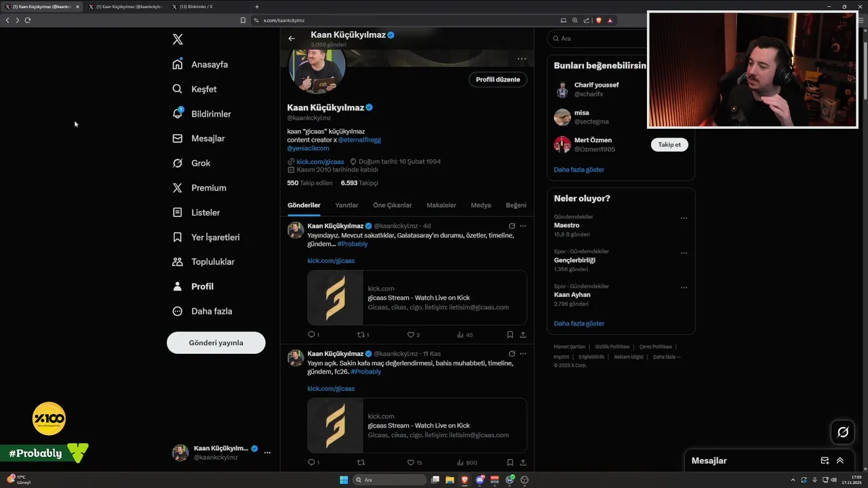Open the Grok floating button
Viewport: 868px width, 488px height.
click(843, 432)
